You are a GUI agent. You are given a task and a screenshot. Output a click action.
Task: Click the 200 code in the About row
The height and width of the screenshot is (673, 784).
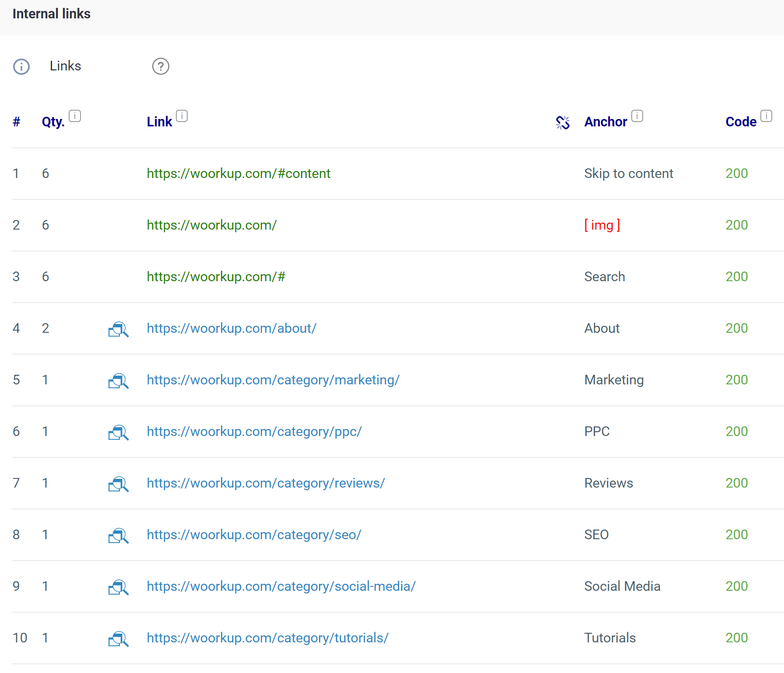pos(737,328)
